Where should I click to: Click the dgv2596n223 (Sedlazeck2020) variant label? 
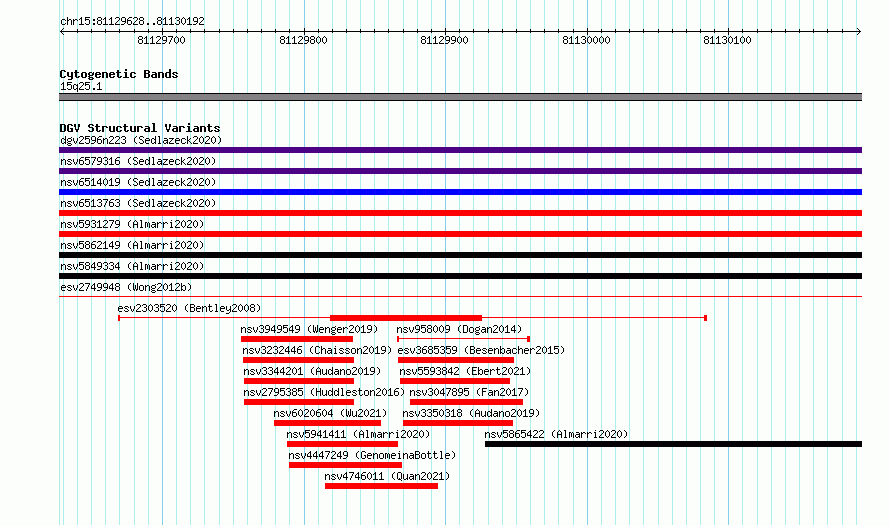pos(141,140)
